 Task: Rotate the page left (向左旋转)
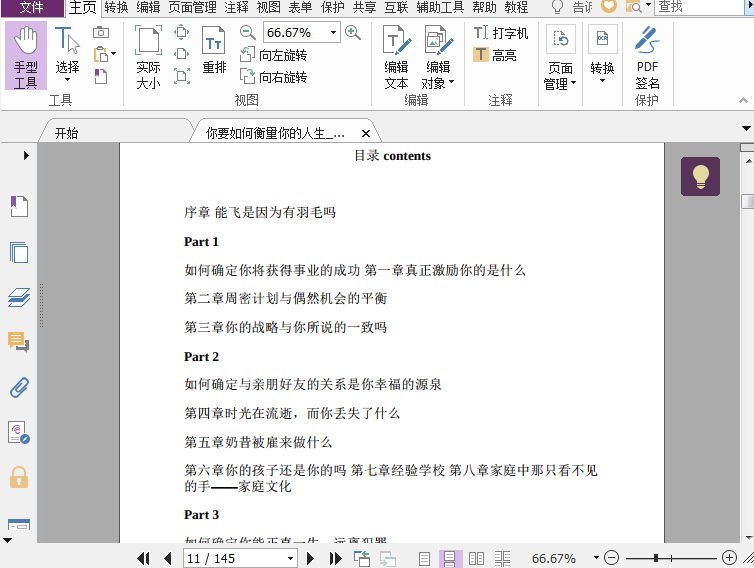(x=274, y=55)
